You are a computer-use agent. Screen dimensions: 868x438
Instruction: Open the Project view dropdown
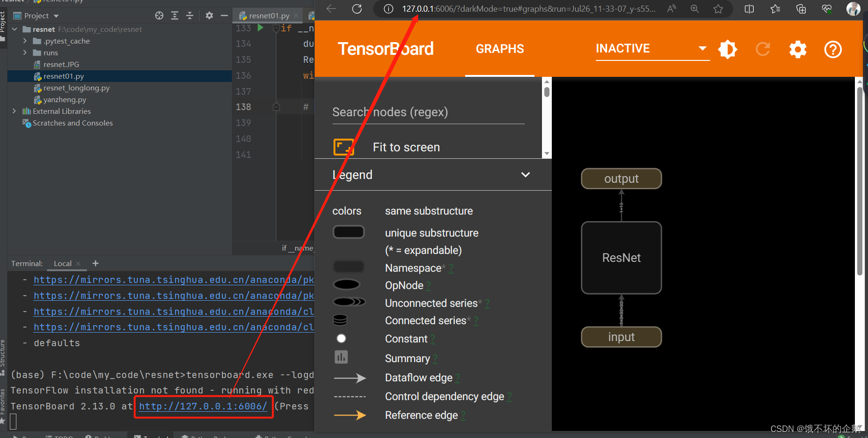pyautogui.click(x=56, y=16)
